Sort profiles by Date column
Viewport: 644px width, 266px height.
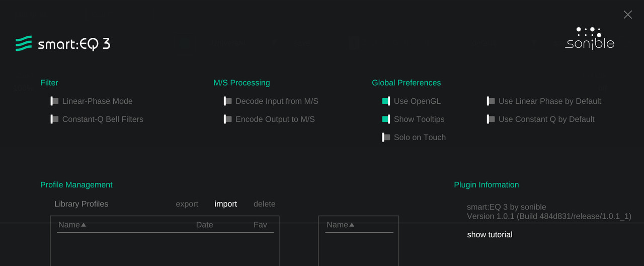click(x=204, y=225)
